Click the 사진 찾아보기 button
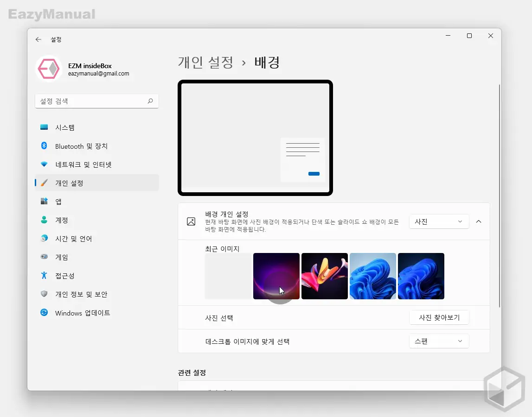 [x=439, y=317]
